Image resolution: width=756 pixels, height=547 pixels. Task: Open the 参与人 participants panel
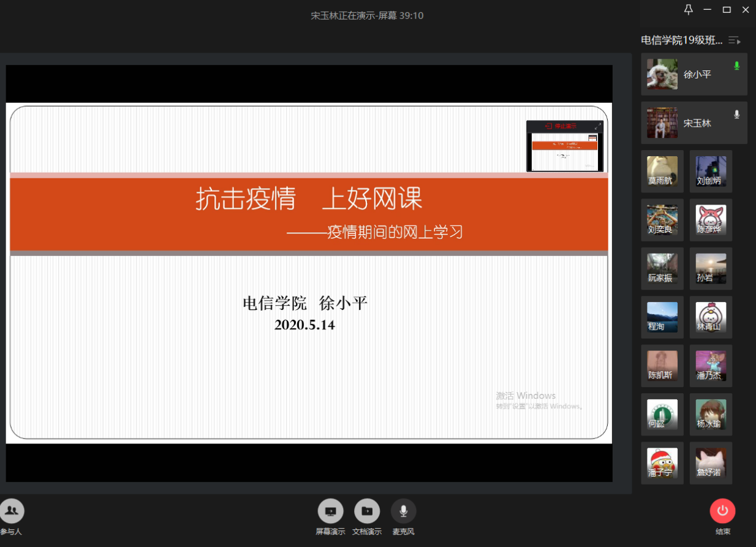tap(11, 511)
